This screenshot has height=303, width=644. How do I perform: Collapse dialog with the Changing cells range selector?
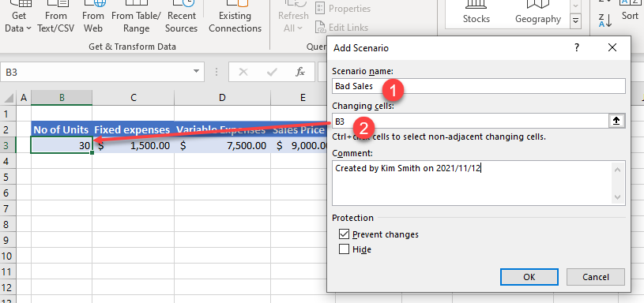pos(616,121)
